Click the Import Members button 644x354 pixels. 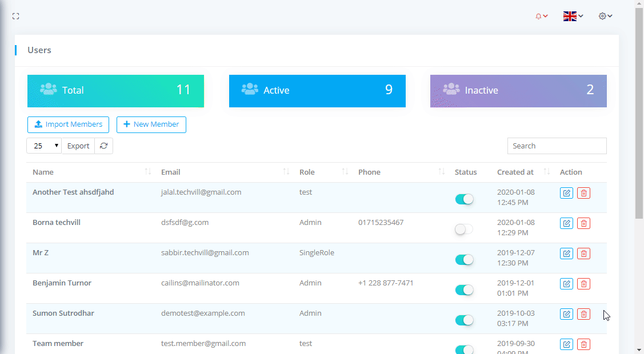coord(68,124)
